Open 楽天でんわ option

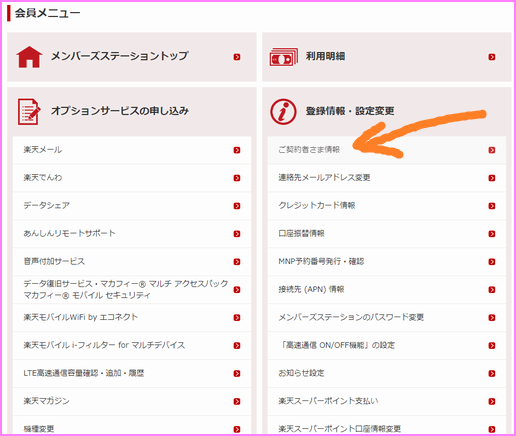(x=132, y=178)
